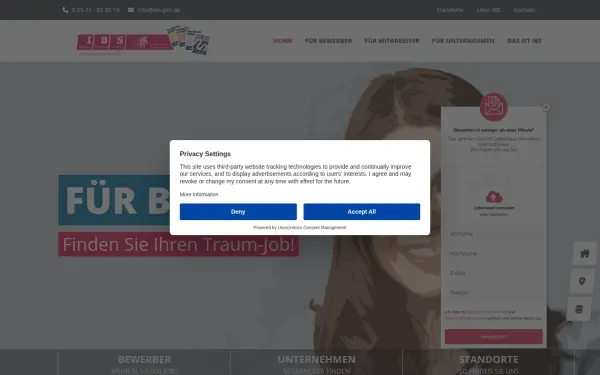Close the quick application panel
This screenshot has height=375, width=600.
[x=546, y=108]
